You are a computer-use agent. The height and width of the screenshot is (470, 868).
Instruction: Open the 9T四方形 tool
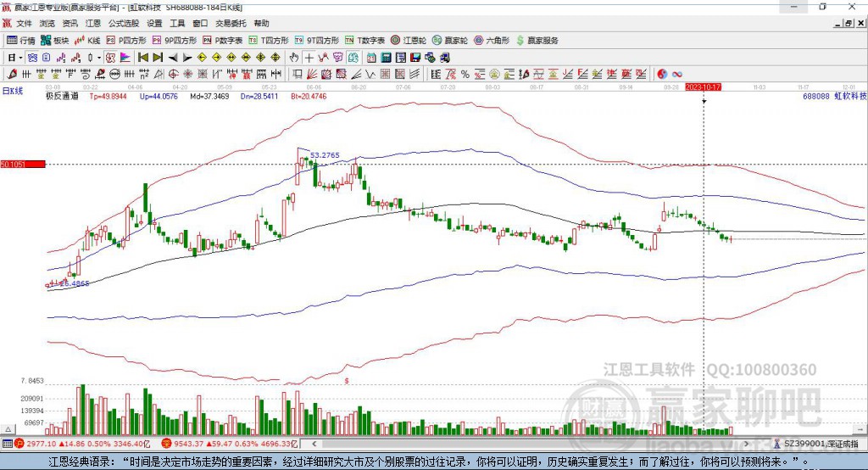tap(317, 41)
